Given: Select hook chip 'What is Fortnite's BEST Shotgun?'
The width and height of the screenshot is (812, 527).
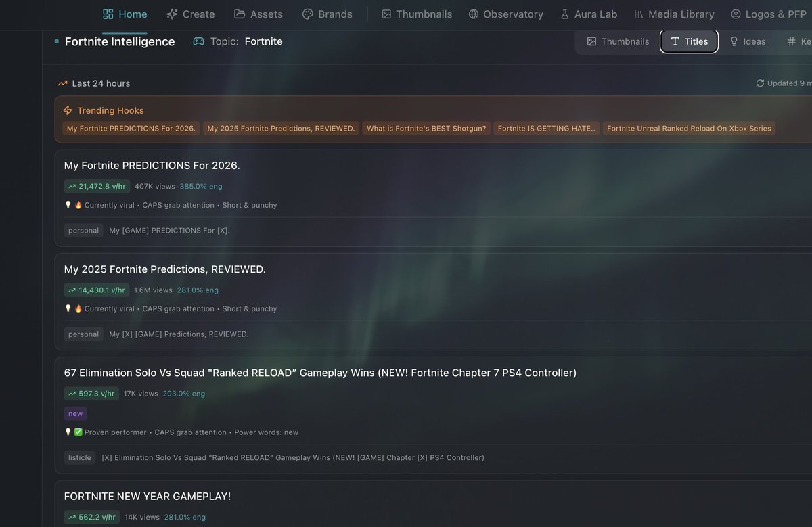Looking at the screenshot, I should (426, 128).
